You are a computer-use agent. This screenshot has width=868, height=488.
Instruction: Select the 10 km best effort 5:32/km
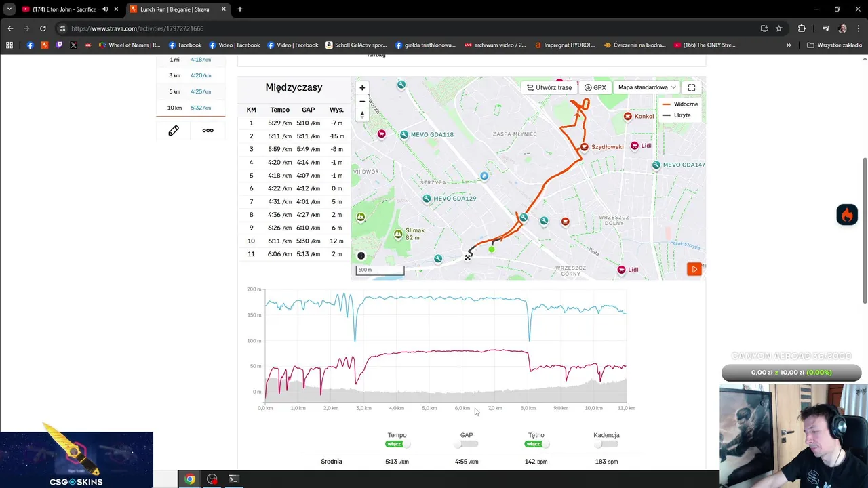191,108
